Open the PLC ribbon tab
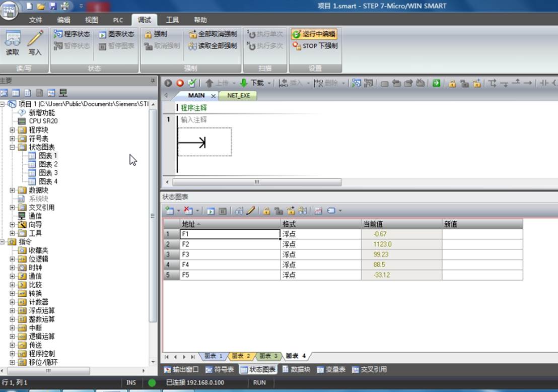The height and width of the screenshot is (392, 558). click(118, 20)
